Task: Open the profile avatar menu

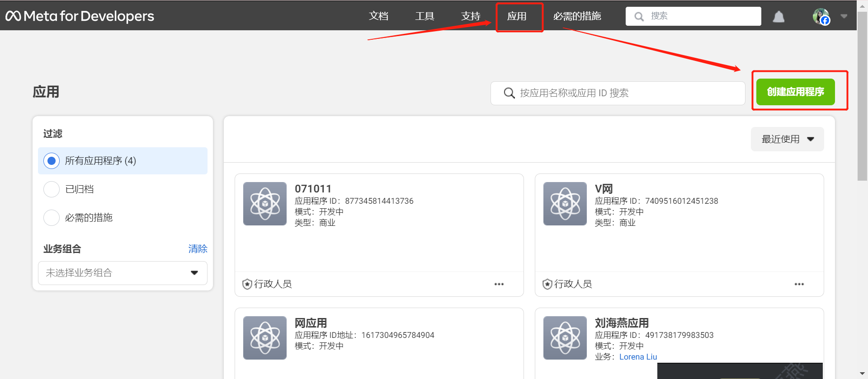Action: click(821, 17)
